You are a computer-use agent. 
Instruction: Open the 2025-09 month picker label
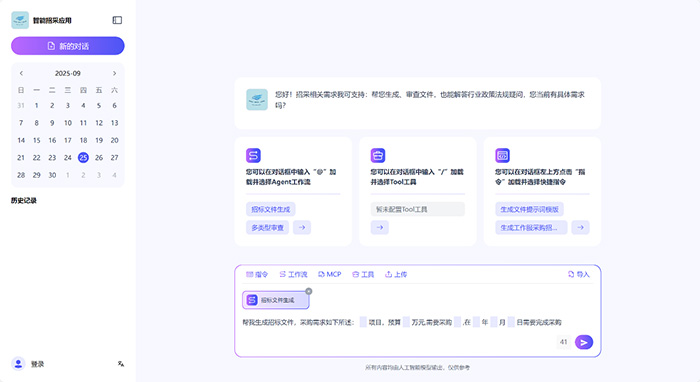tap(68, 73)
